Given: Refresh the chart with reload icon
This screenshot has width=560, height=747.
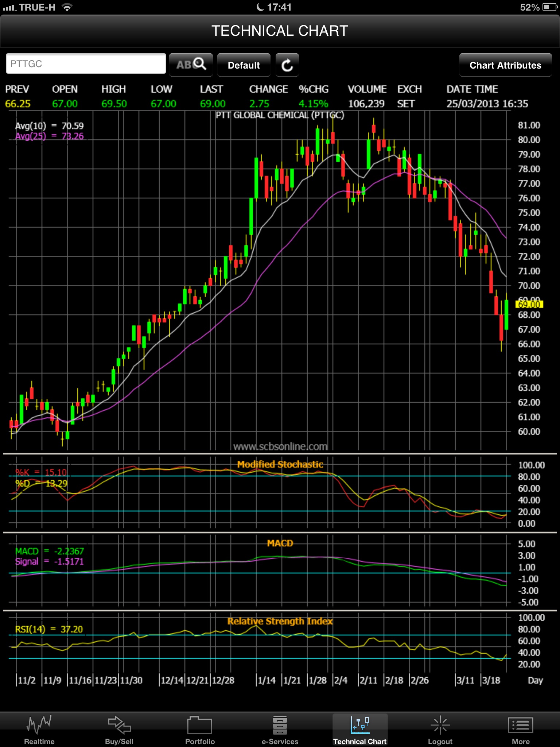Looking at the screenshot, I should (287, 65).
